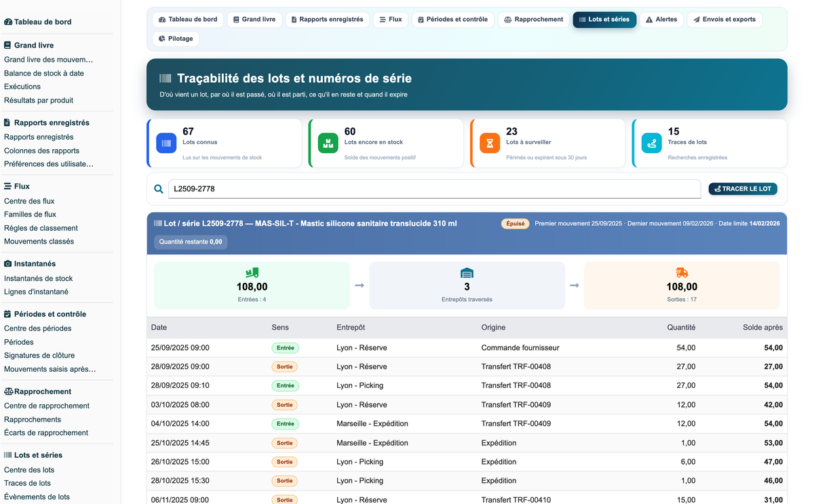Click the Périodes et contrôle sidebar icon

click(7, 314)
